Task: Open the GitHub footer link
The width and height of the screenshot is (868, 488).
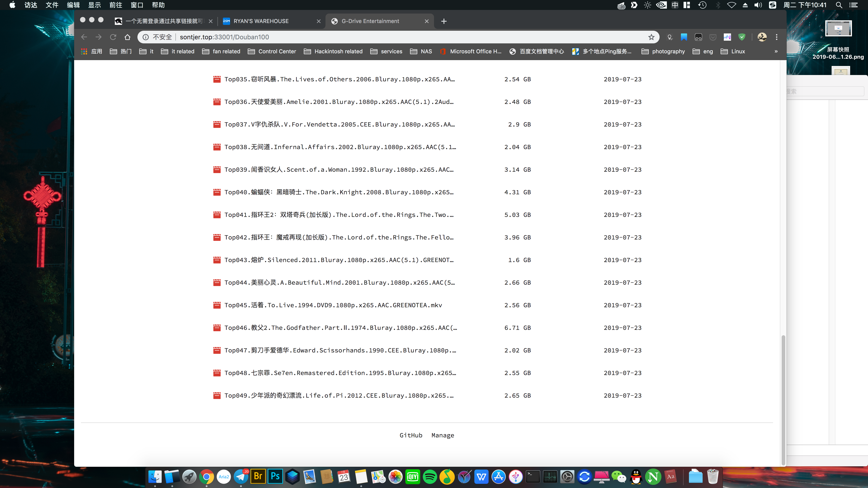Action: 411,435
